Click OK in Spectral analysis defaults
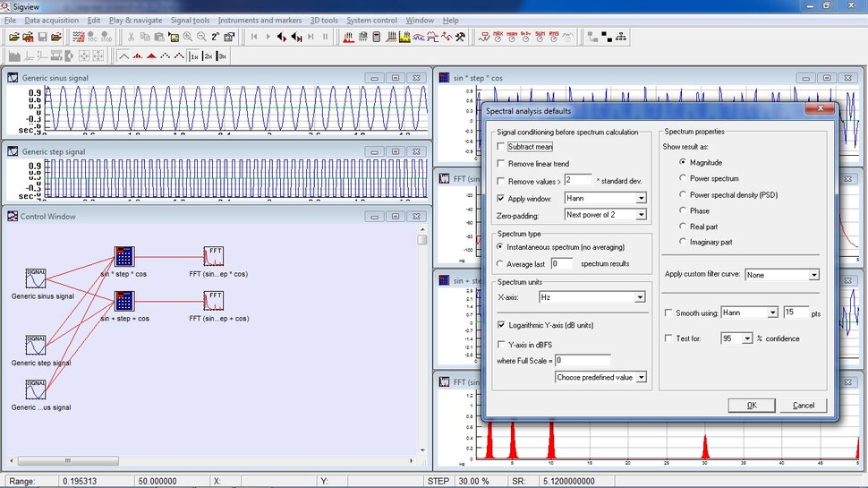Image resolution: width=868 pixels, height=488 pixels. click(x=751, y=406)
